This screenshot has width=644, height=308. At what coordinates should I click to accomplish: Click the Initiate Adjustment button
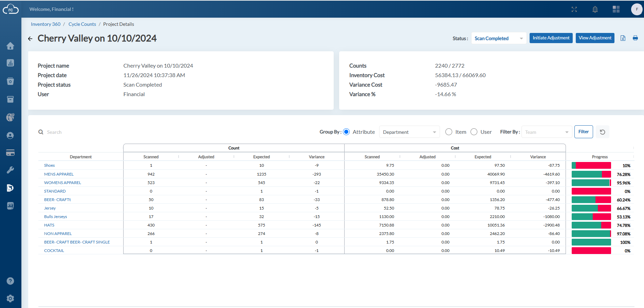pos(551,38)
